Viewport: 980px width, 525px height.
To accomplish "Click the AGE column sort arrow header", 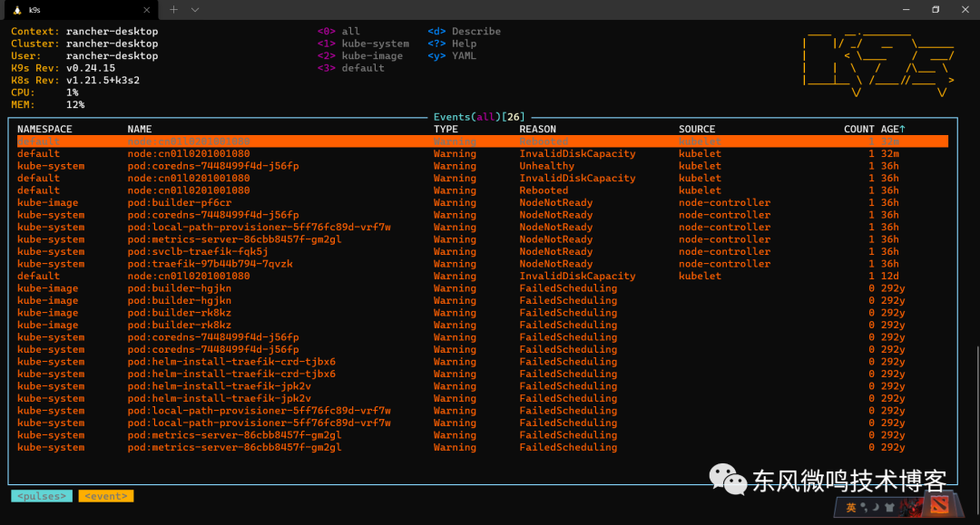I will tap(893, 130).
